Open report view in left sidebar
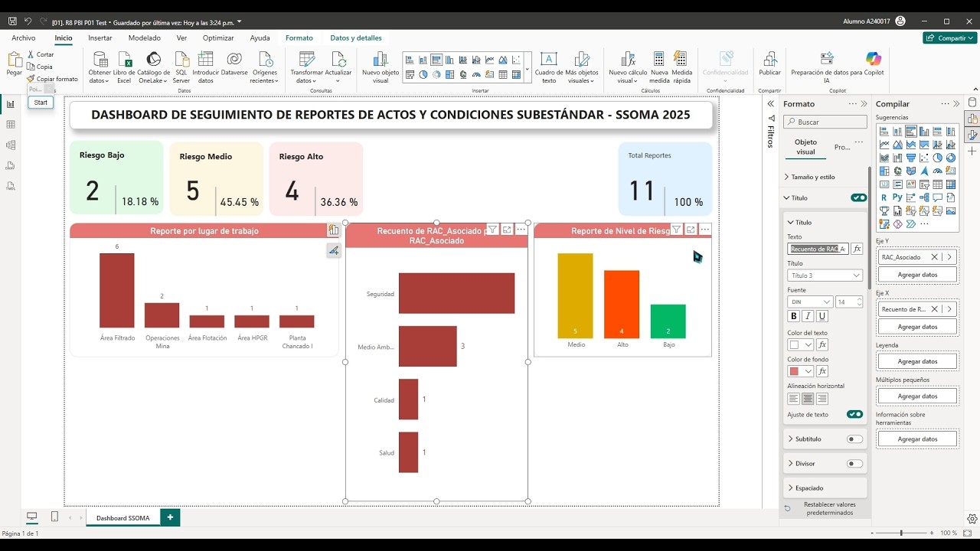Viewport: 980px width, 551px height. point(11,104)
